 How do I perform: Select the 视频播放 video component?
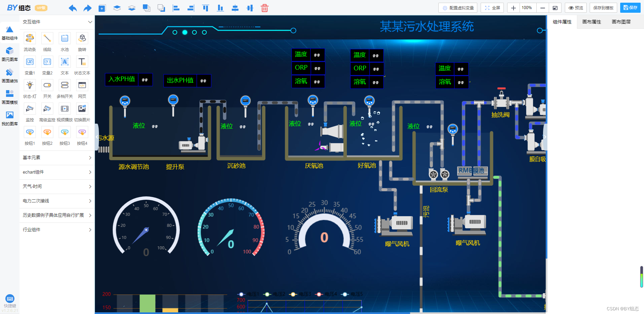point(65,109)
